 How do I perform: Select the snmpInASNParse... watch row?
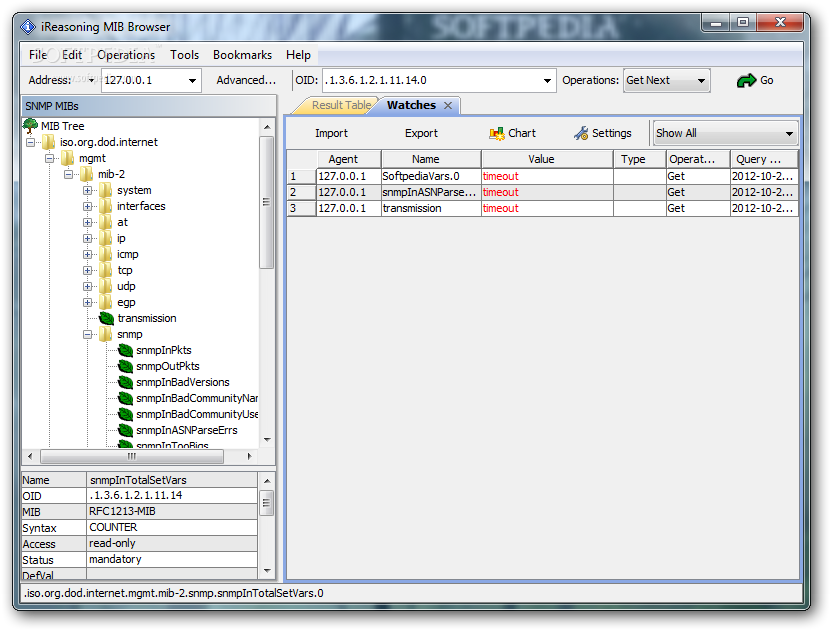[x=543, y=192]
